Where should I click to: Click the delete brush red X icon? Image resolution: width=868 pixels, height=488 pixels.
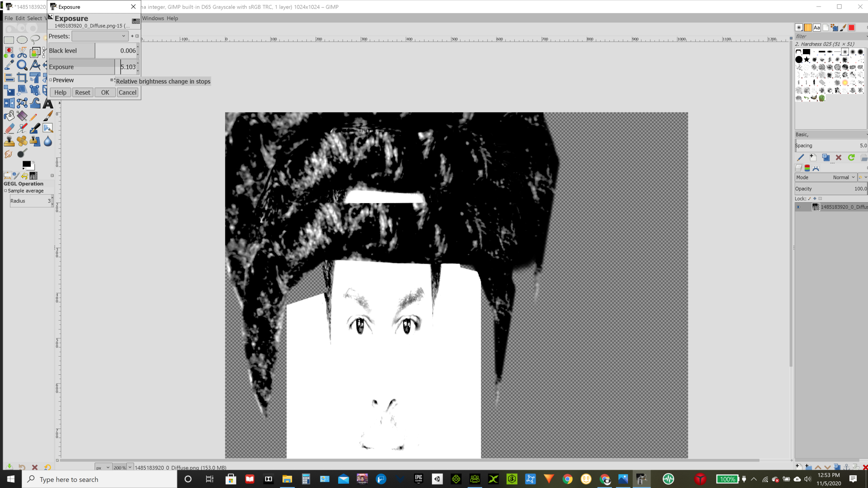tap(838, 157)
